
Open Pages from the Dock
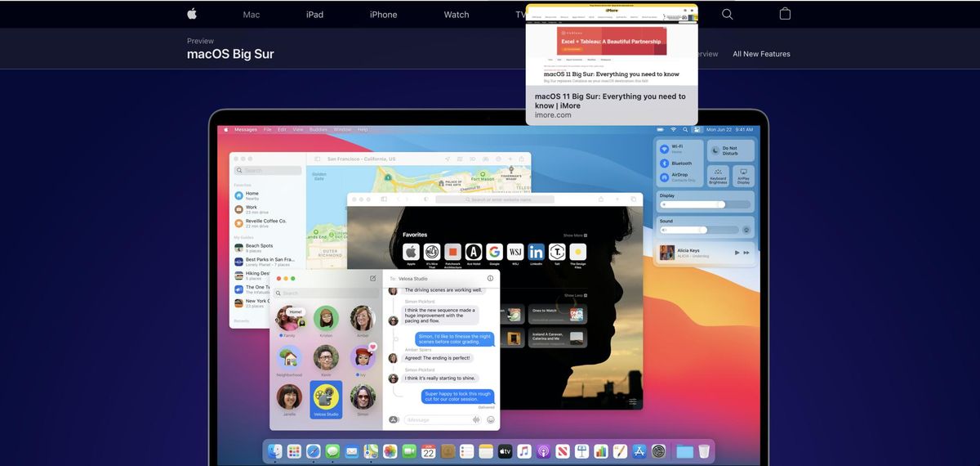point(620,451)
